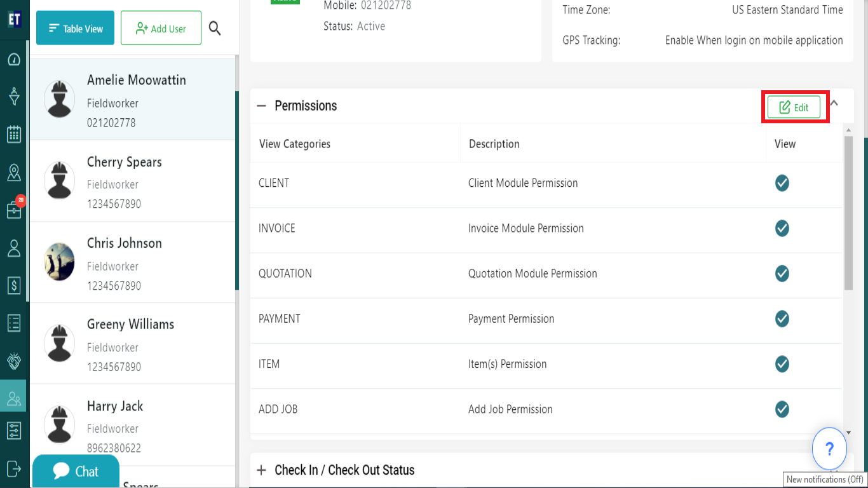
Task: Click the PAYMENT view check icon
Action: coord(782,318)
